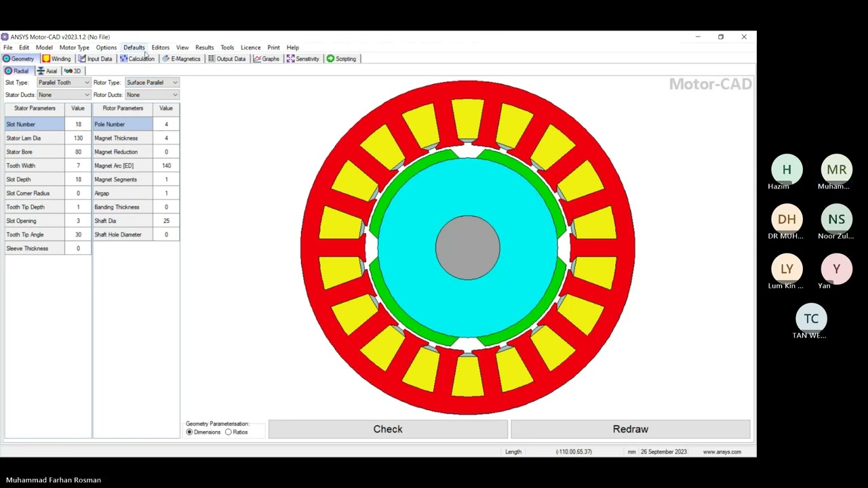Click the Redraw button

click(631, 429)
